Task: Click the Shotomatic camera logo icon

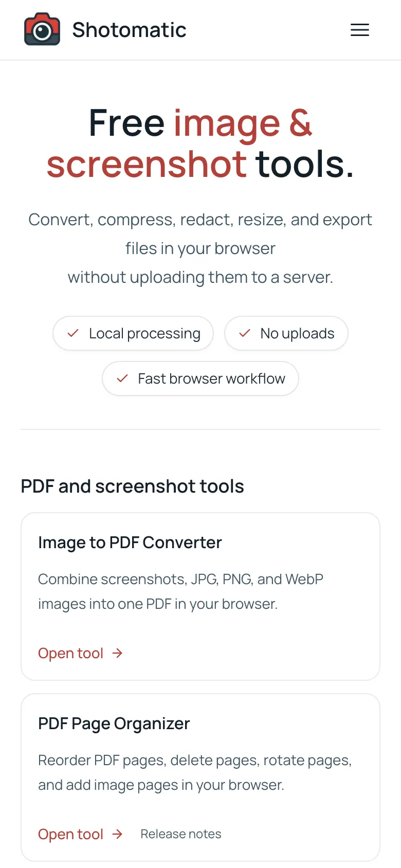Action: coord(42,30)
